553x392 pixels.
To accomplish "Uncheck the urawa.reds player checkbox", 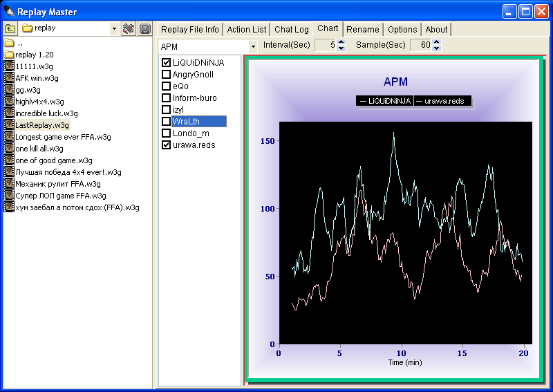I will [x=166, y=145].
